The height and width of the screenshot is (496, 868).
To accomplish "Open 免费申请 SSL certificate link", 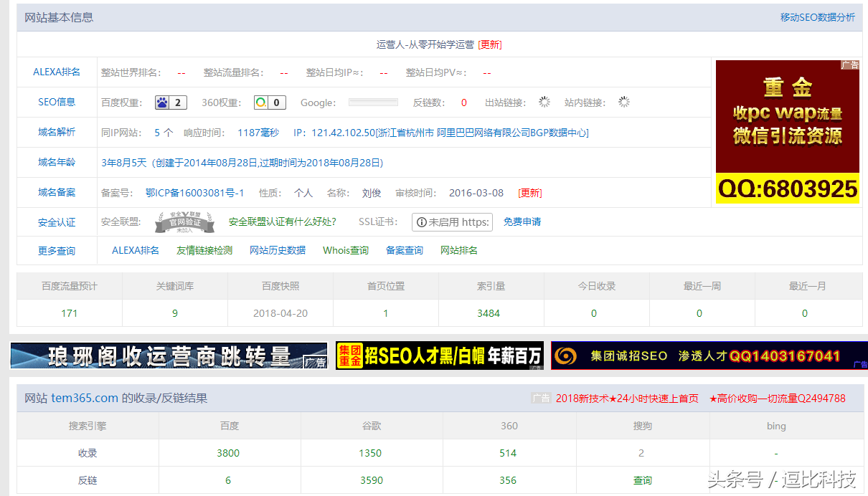I will (522, 222).
